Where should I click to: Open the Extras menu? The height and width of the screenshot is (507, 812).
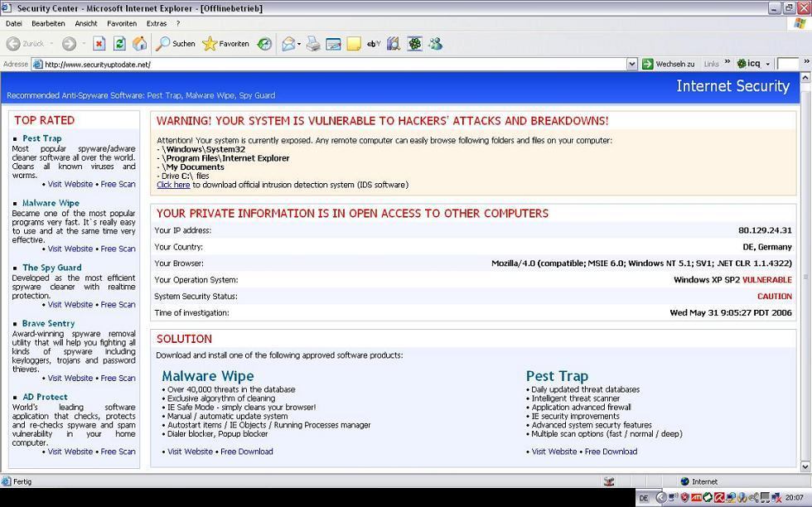pyautogui.click(x=157, y=23)
